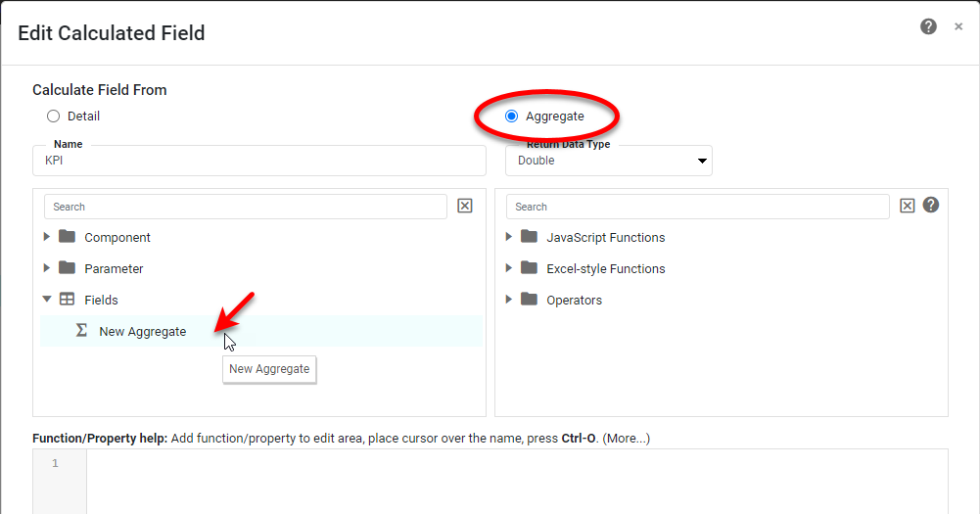Select the Excel-style Functions label

606,269
